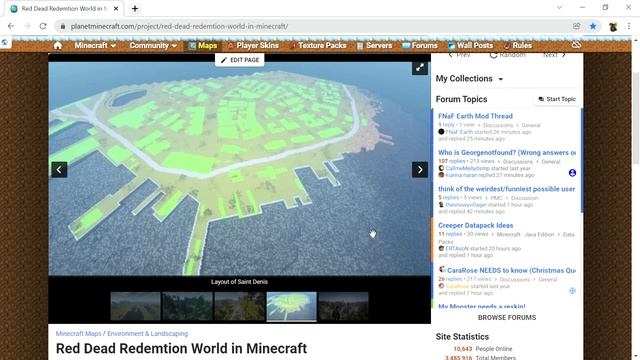Expand the Community dropdown menu
Viewport: 640px width, 360px height.
point(153,45)
